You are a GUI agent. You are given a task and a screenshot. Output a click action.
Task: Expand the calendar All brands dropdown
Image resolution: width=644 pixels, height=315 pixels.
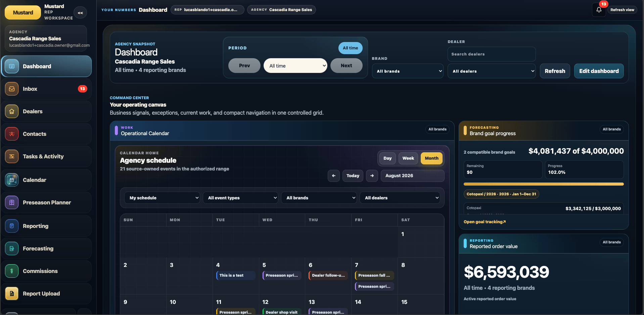319,198
